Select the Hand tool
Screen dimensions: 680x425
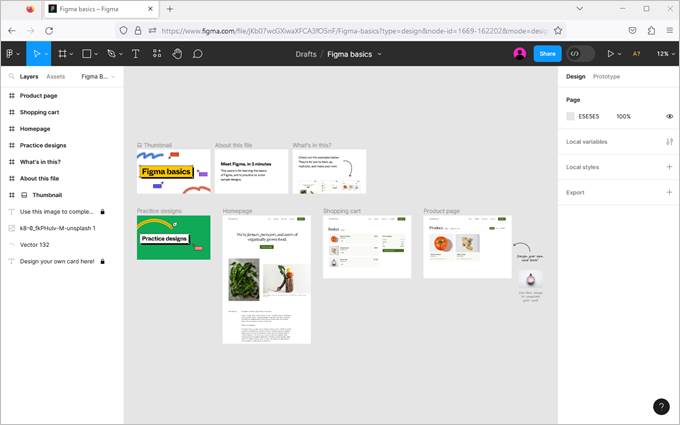point(177,54)
